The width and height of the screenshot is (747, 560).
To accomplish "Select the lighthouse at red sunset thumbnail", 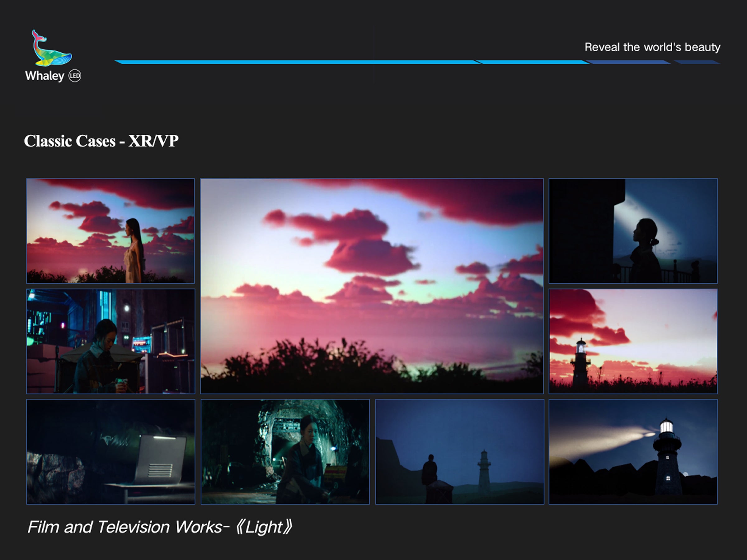I will point(633,341).
